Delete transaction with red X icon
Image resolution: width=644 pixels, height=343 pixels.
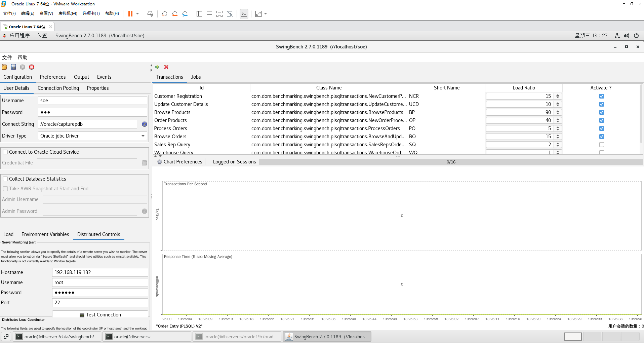[x=166, y=67]
